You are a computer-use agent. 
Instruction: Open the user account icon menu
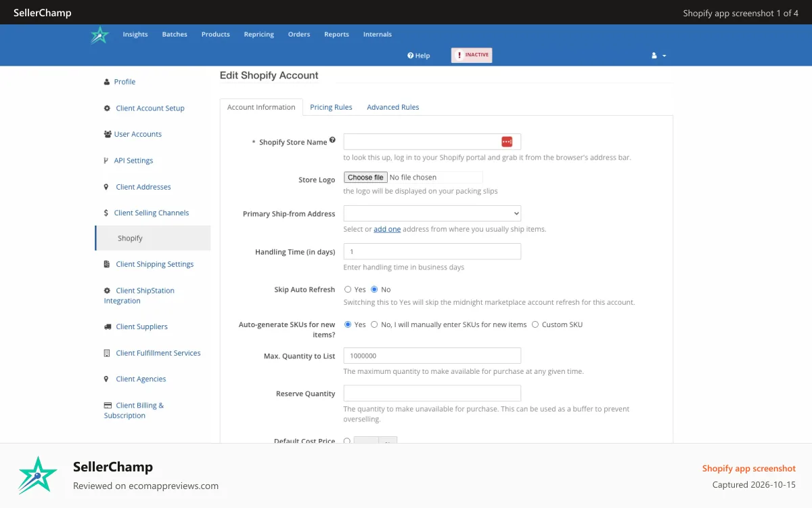pos(654,56)
